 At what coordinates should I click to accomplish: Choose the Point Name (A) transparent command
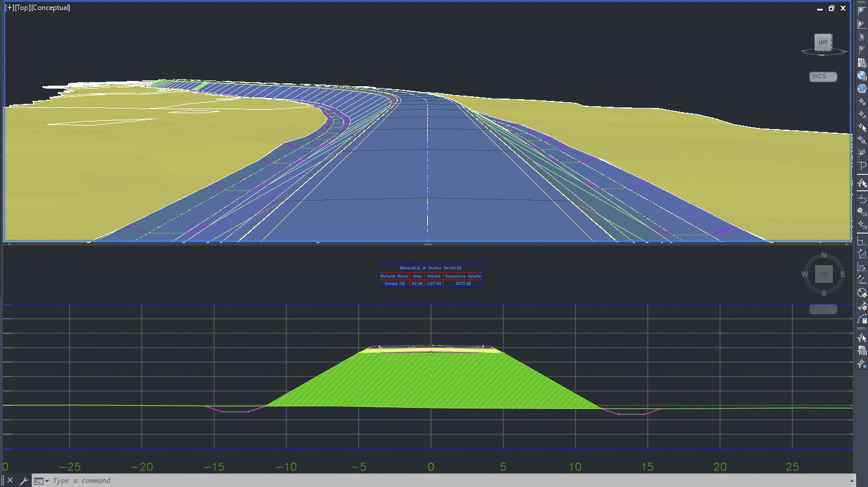[x=862, y=114]
